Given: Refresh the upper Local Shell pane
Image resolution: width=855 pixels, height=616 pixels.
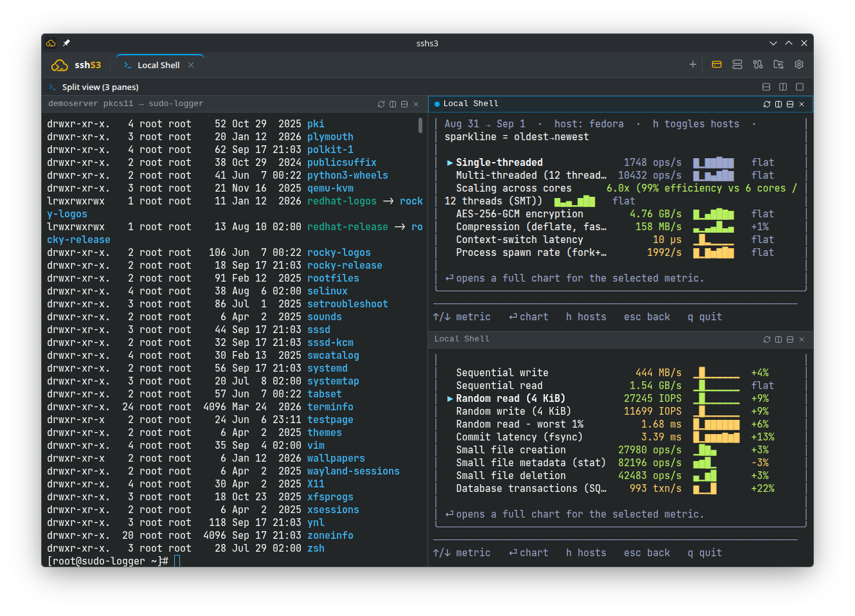Looking at the screenshot, I should [767, 104].
